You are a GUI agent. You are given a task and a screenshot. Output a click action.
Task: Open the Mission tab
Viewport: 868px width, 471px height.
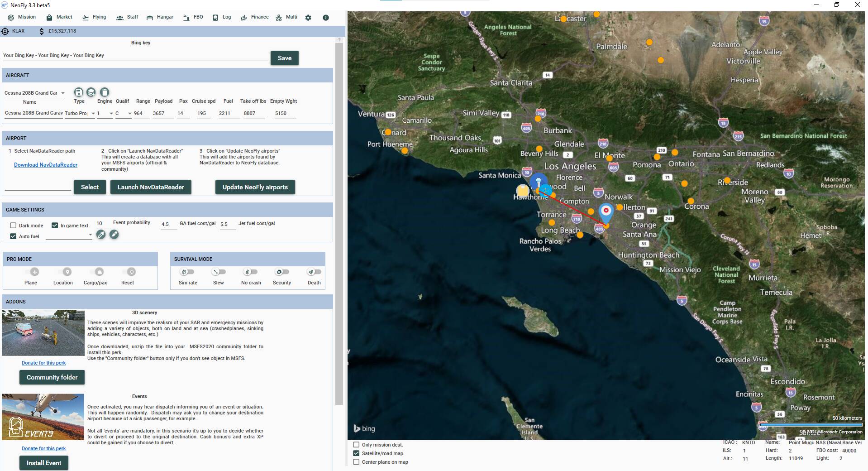pyautogui.click(x=22, y=17)
